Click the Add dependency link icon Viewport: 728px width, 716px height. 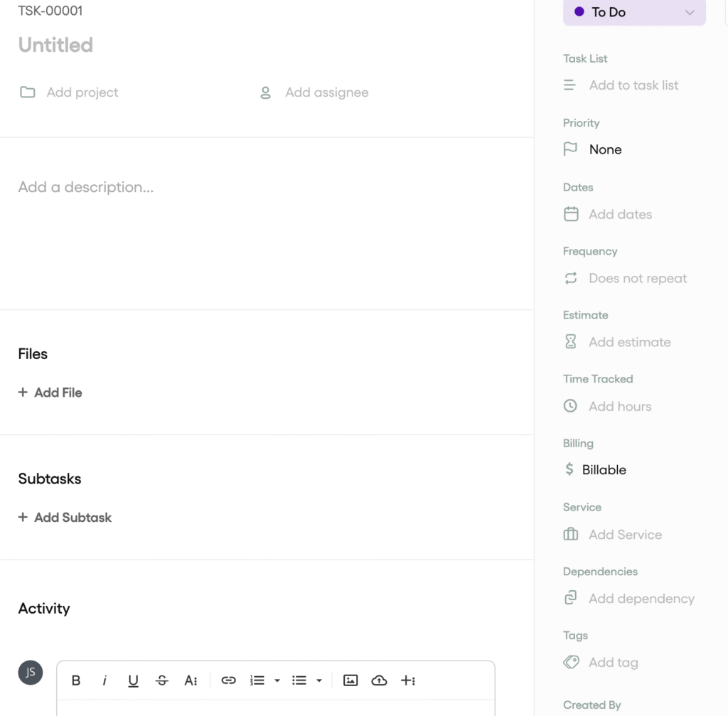point(571,598)
